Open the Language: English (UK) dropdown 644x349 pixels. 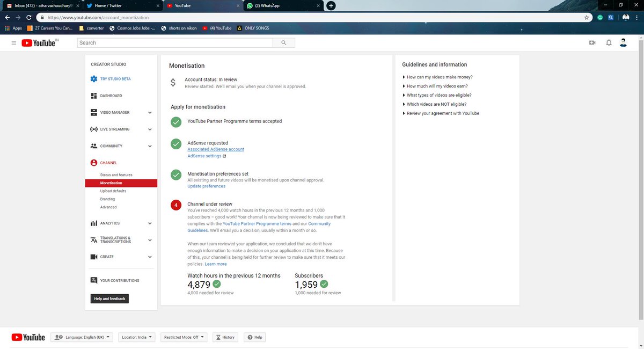click(82, 337)
